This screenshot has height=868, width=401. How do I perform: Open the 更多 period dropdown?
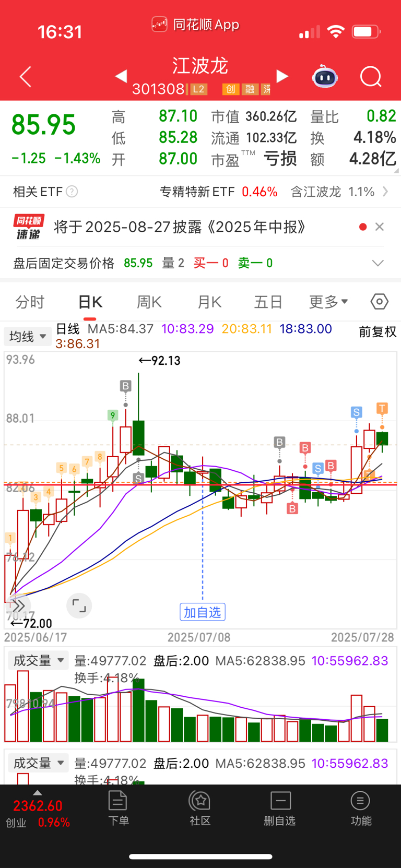328,302
